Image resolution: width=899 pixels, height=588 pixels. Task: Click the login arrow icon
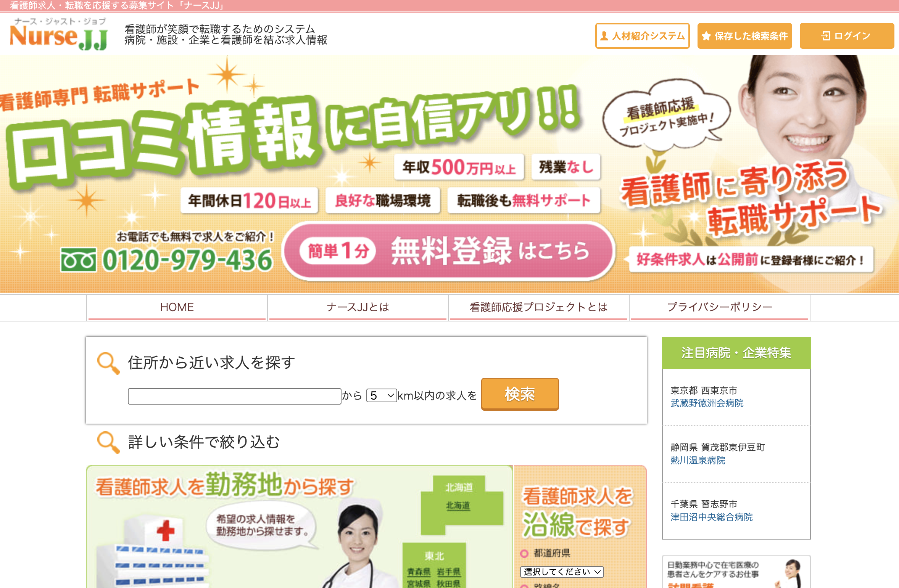(826, 36)
